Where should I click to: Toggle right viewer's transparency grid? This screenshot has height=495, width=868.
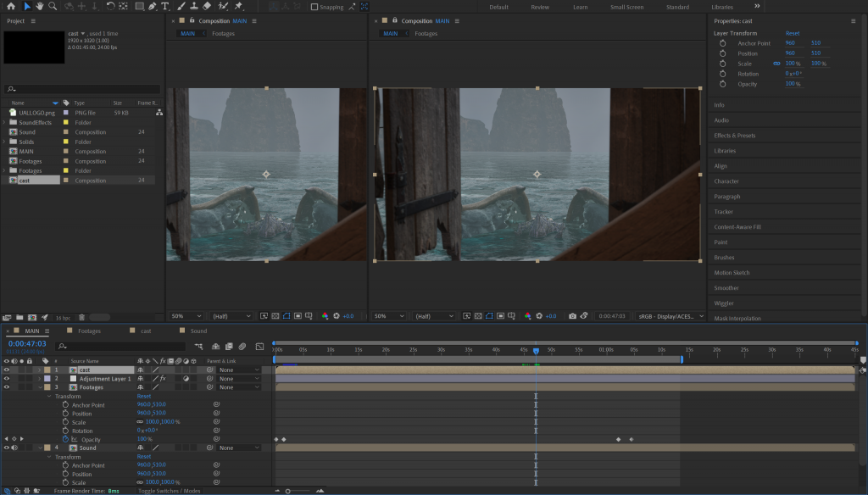click(478, 316)
